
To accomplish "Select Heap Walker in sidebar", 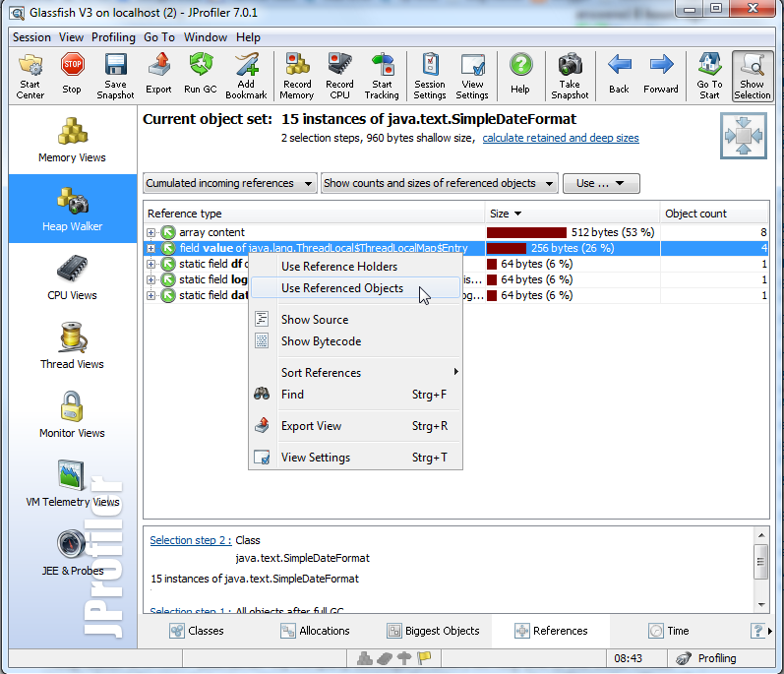I will (73, 209).
